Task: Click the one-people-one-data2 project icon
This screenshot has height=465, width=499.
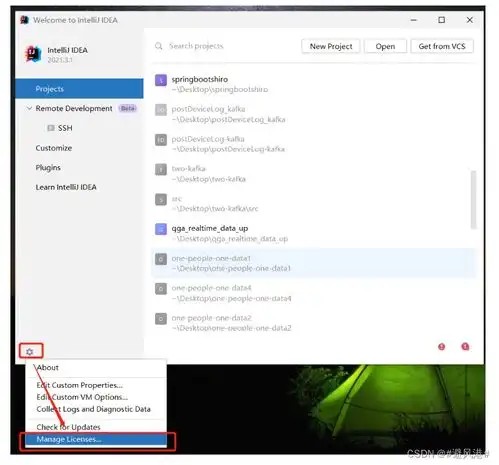Action: pos(161,319)
